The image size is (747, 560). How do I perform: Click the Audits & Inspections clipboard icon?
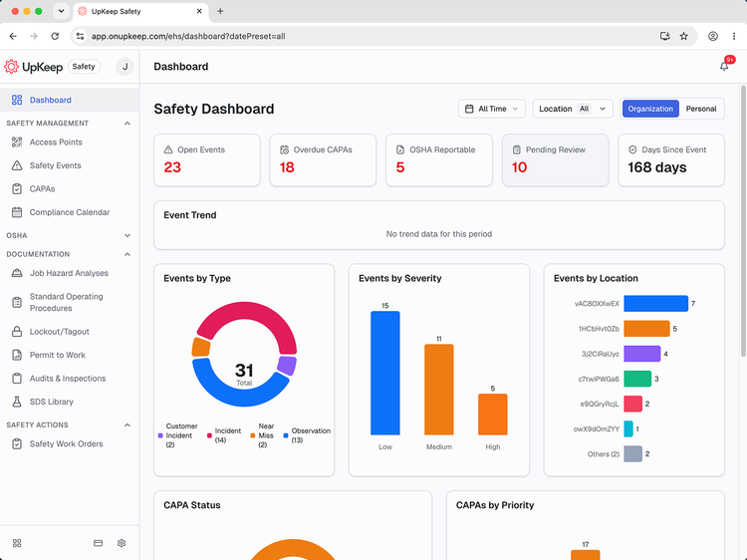(17, 379)
